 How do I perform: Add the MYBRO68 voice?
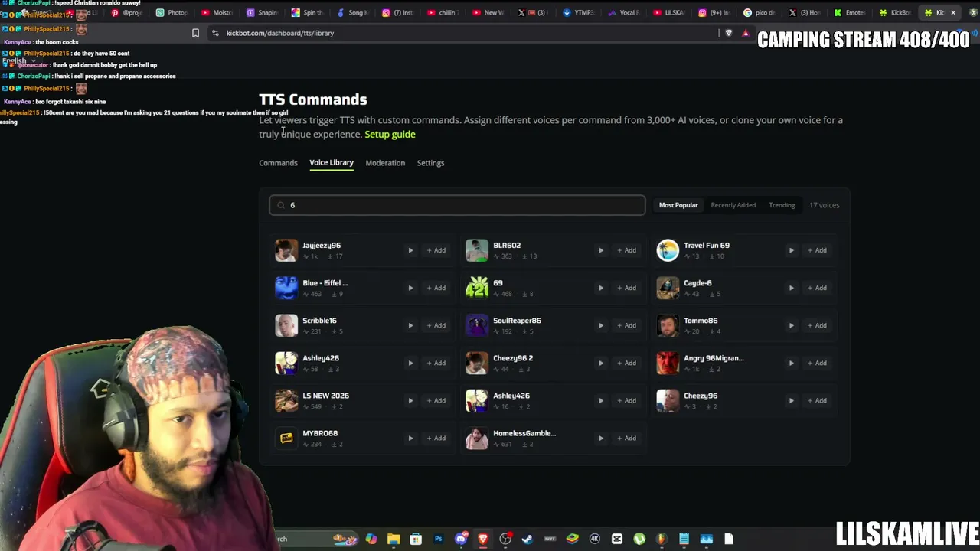pyautogui.click(x=436, y=438)
